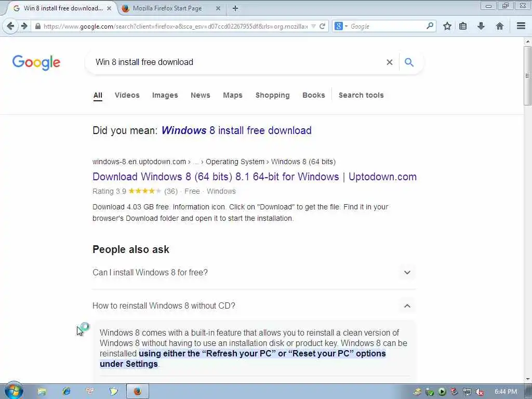The height and width of the screenshot is (399, 532).
Task: Click the Firefox taskbar button
Action: click(x=137, y=392)
